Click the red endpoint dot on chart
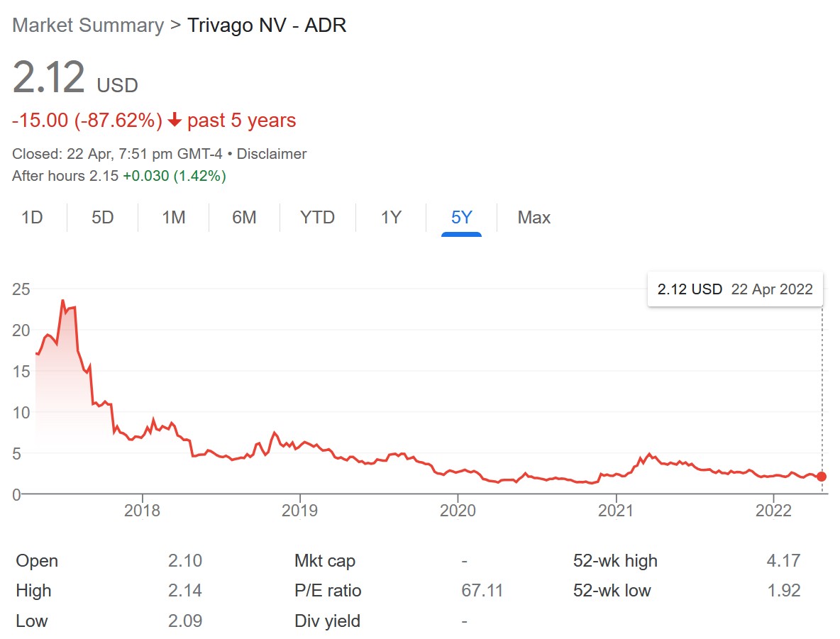The width and height of the screenshot is (840, 639). click(x=822, y=477)
